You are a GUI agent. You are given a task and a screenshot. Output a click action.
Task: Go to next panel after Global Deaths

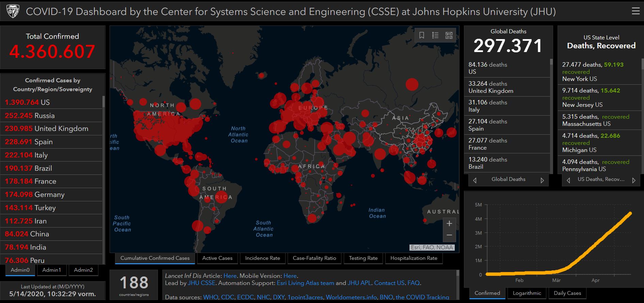[542, 180]
